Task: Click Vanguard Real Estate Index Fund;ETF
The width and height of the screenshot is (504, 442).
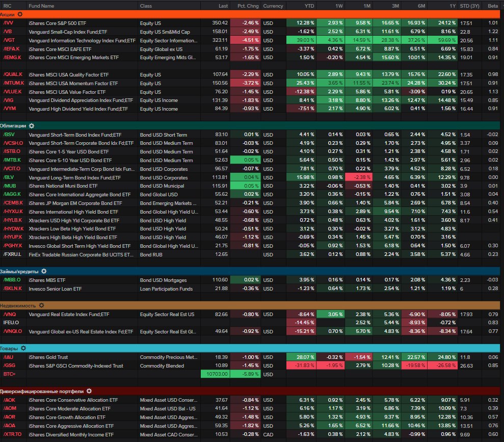Action: [x=69, y=315]
